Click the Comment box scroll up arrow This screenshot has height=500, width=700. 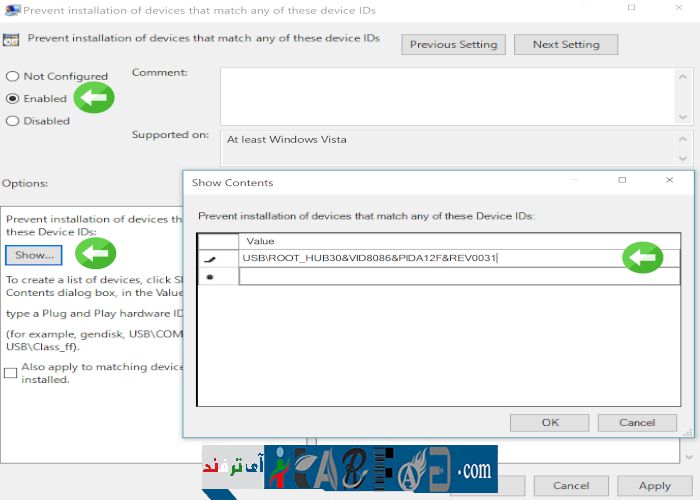[x=685, y=76]
